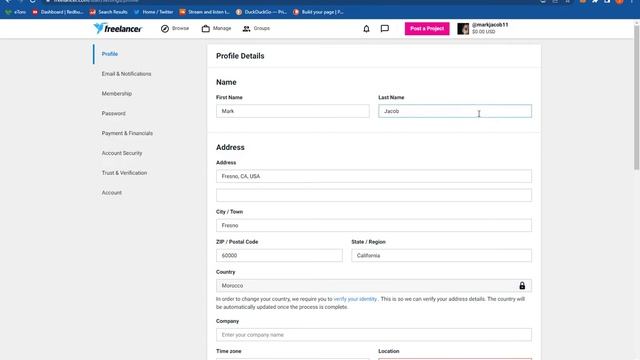
Task: Click the ZIP / Postal Code field
Action: 279,256
